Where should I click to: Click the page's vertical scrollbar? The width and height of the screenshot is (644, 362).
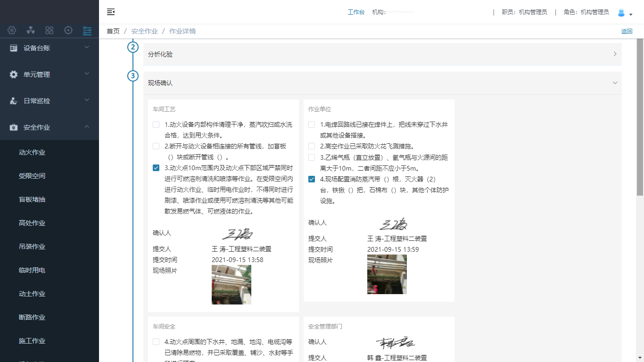[x=640, y=118]
